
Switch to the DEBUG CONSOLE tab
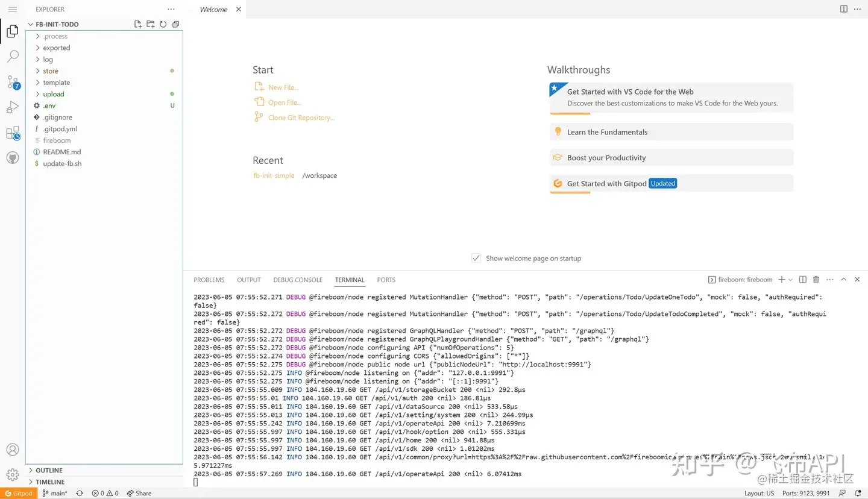click(x=298, y=280)
